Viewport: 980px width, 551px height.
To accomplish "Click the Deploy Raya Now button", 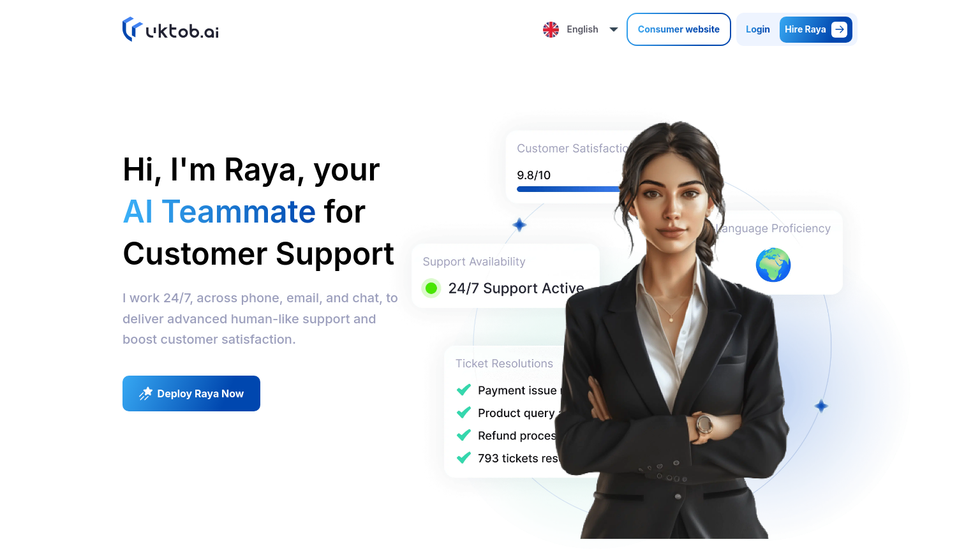I will click(191, 393).
